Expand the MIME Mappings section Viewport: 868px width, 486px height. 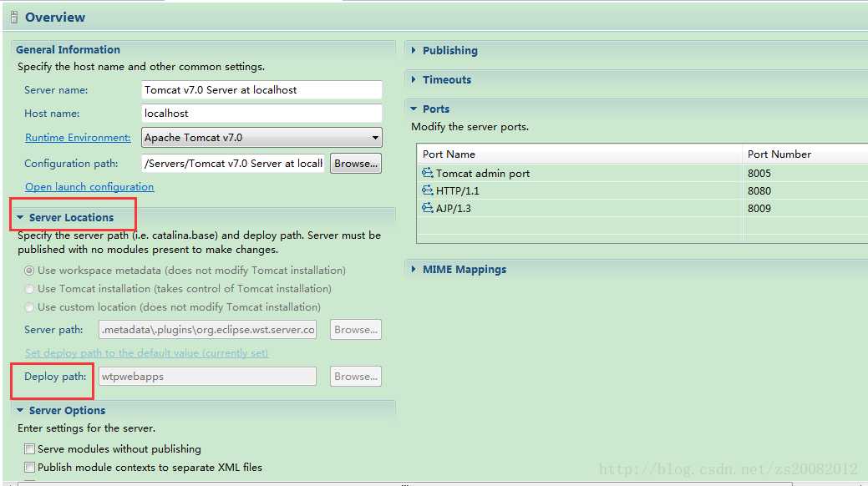414,269
